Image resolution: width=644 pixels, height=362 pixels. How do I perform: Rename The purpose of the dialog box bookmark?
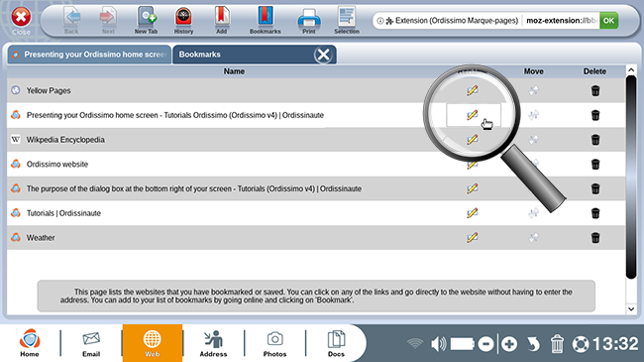pos(473,188)
